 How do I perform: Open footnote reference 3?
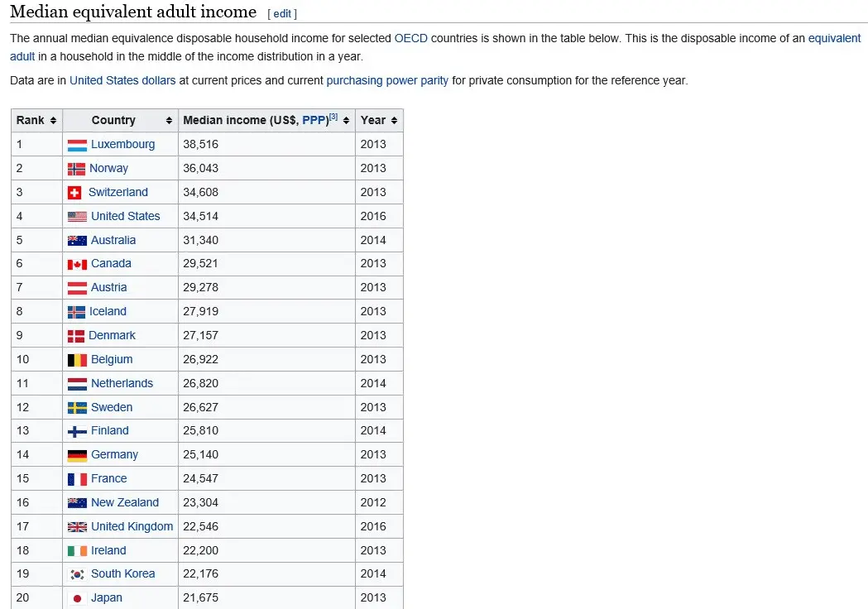333,117
